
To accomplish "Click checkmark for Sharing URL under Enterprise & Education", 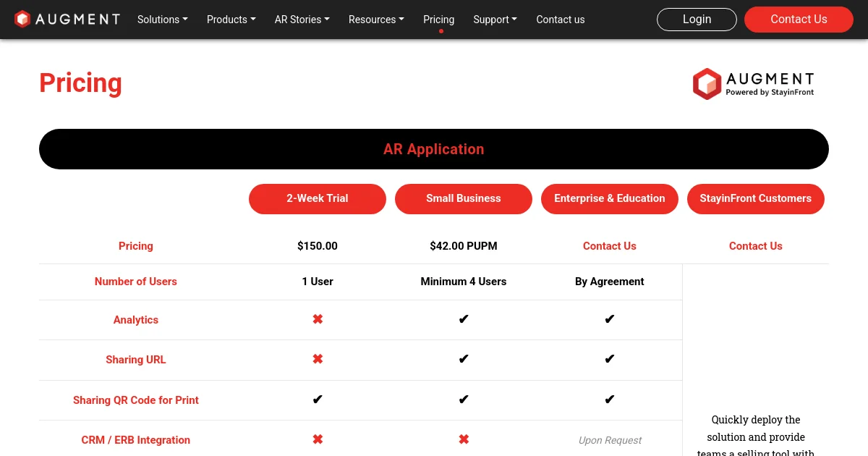I will click(610, 359).
